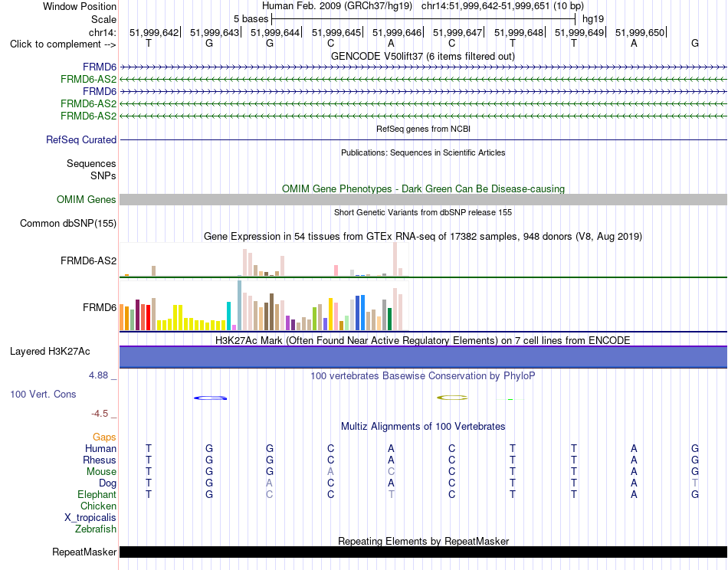Image resolution: width=728 pixels, height=570 pixels.
Task: Click the OMIM Genes label
Action: [86, 200]
